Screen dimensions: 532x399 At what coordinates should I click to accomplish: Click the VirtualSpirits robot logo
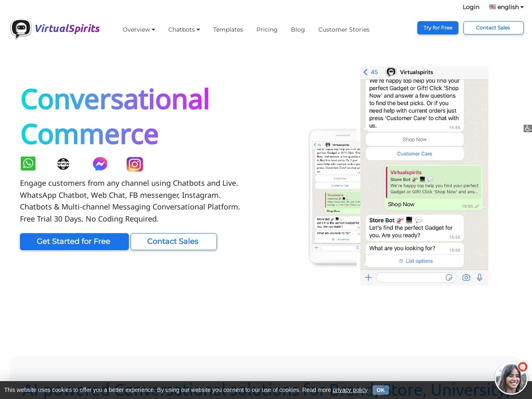click(x=21, y=29)
